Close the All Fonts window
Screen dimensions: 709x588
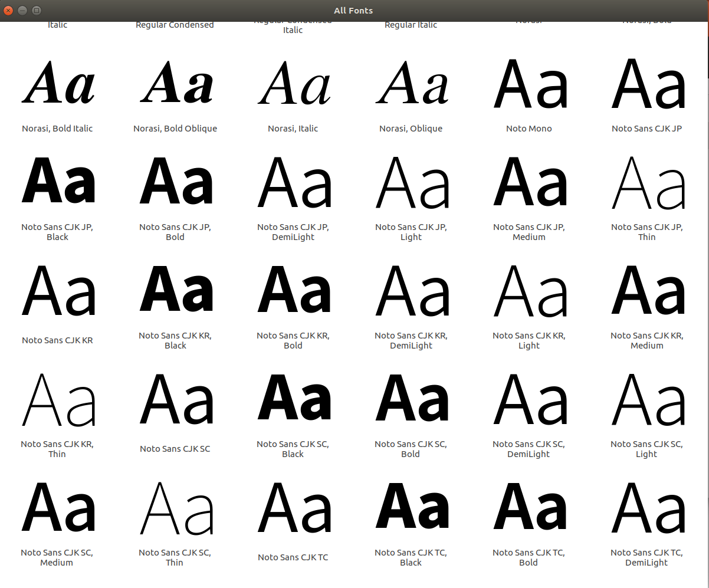pyautogui.click(x=8, y=11)
